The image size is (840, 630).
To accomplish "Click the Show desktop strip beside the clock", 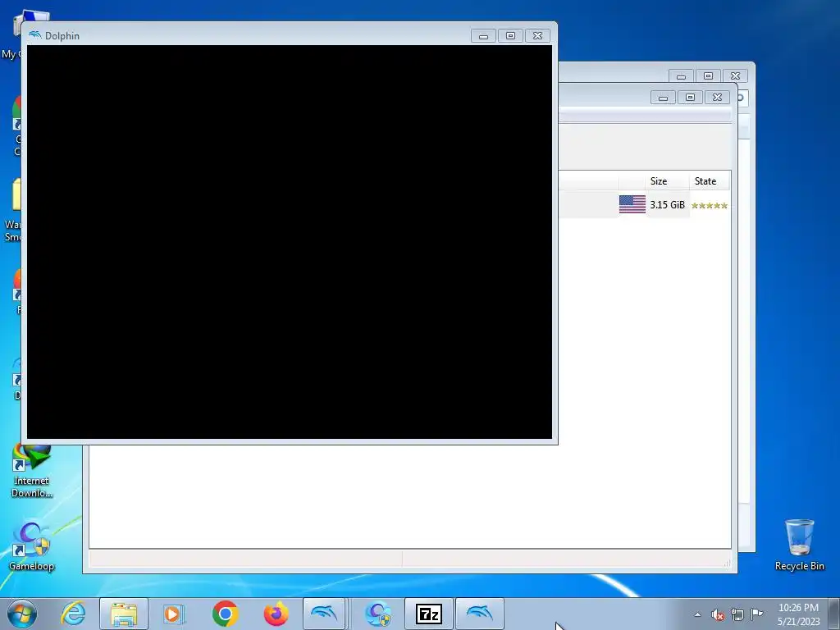I will [834, 614].
